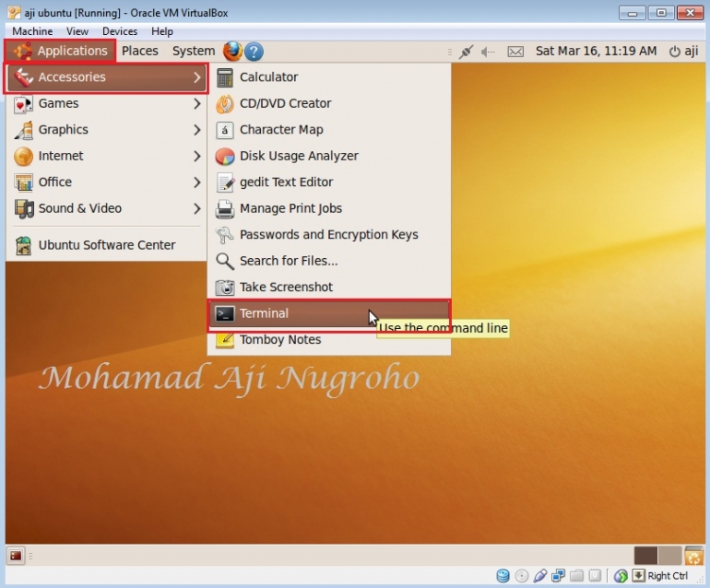Click the Passwords and Encryption Keys icon
The image size is (710, 588).
[x=225, y=235]
